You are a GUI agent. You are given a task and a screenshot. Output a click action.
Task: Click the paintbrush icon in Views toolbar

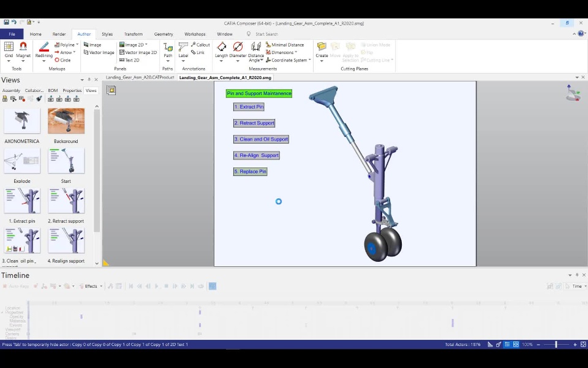39,99
